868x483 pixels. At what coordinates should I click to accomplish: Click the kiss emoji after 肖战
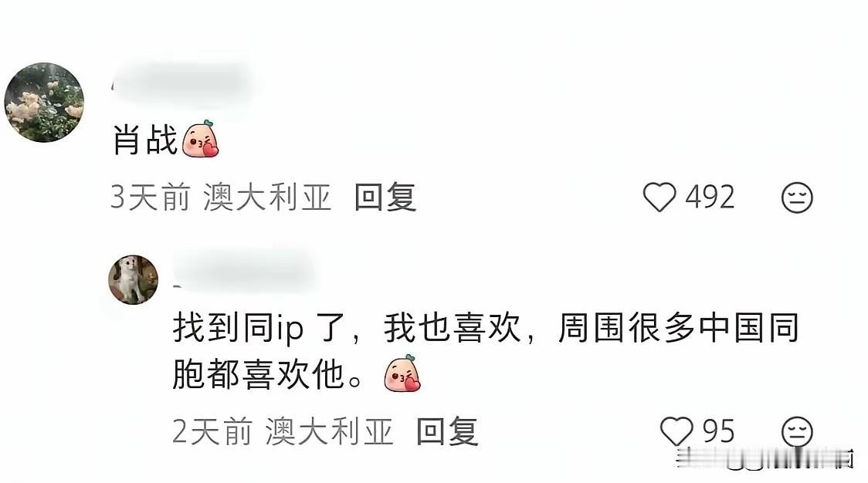coord(200,139)
